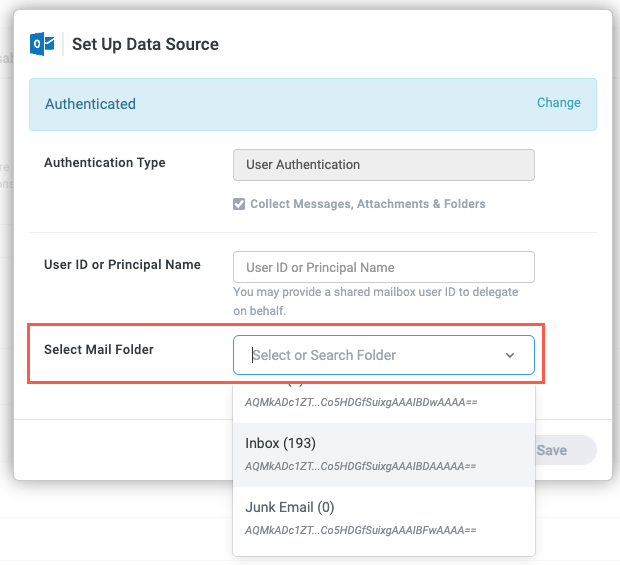Click the Save button

click(565, 450)
